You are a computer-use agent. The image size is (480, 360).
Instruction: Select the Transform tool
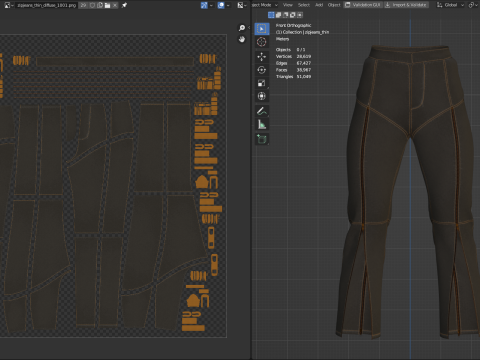pos(262,96)
